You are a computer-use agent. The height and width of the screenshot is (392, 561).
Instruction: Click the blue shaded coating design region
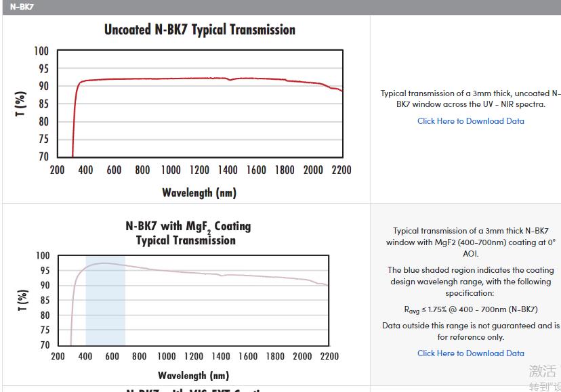[106, 311]
